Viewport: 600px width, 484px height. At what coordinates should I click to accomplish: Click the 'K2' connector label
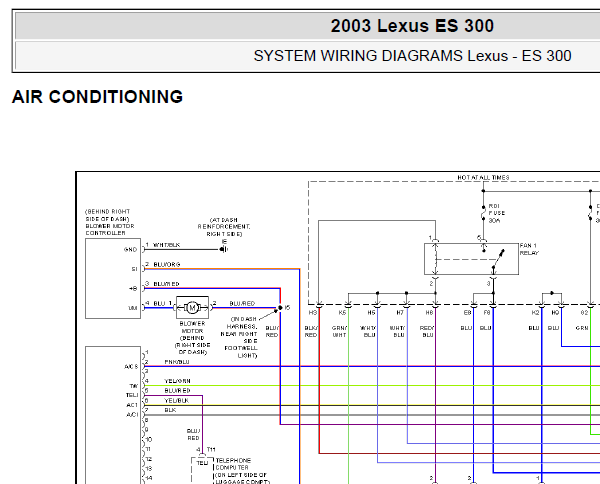point(535,313)
